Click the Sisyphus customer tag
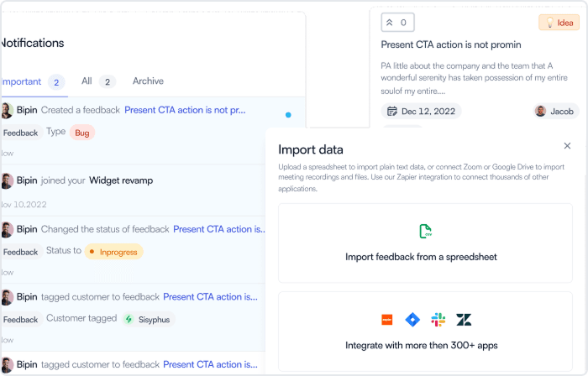The height and width of the screenshot is (376, 588). 149,320
